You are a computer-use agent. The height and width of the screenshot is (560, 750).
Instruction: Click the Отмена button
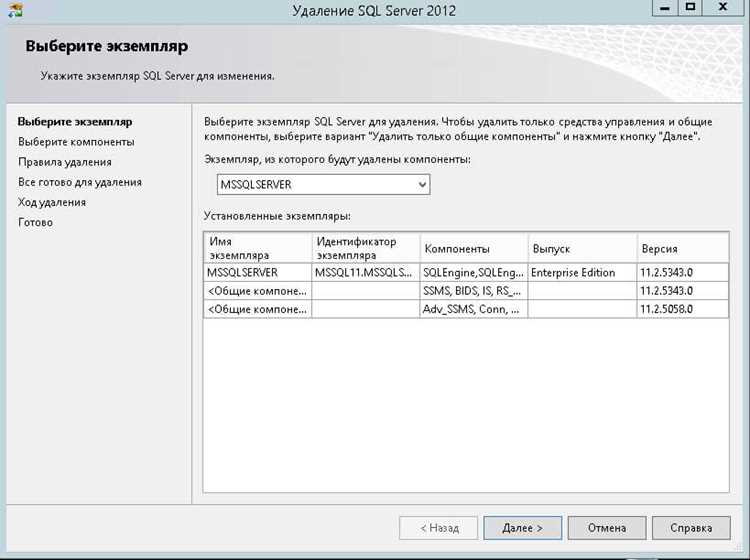(x=607, y=528)
